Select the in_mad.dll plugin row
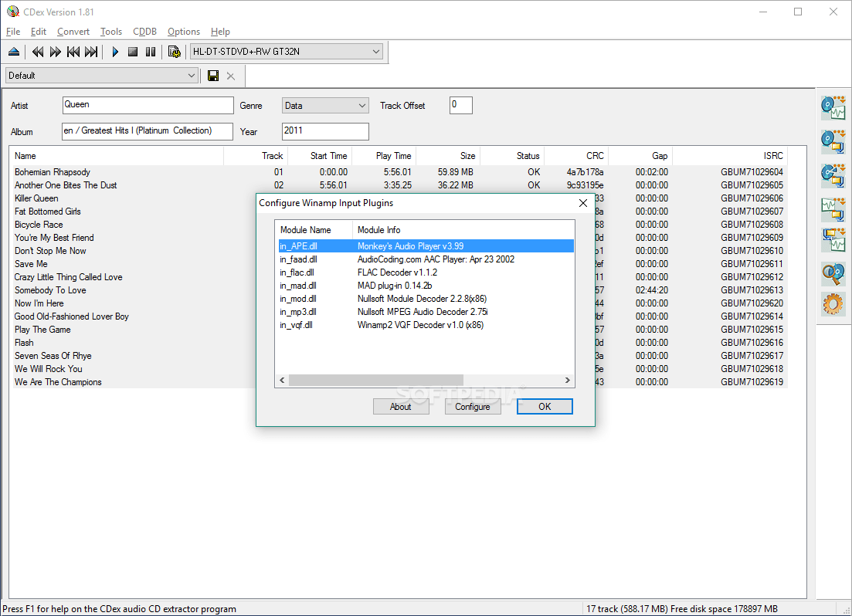The width and height of the screenshot is (852, 616). pos(426,285)
